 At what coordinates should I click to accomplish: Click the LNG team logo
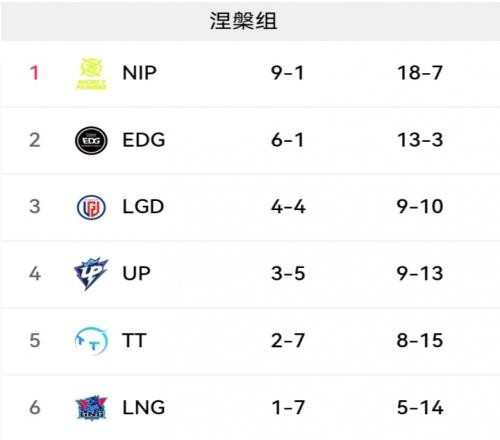point(91,408)
